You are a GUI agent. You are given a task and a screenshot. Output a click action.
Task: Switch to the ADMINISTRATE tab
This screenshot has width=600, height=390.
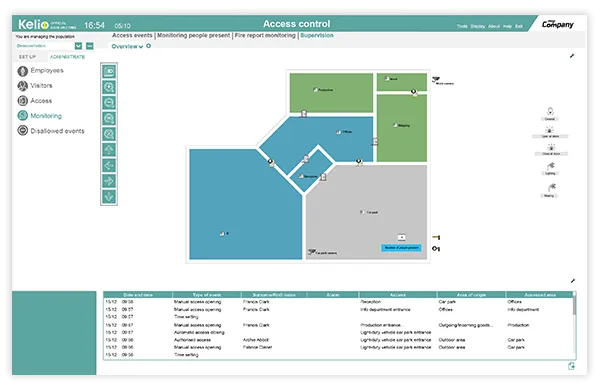tap(67, 57)
